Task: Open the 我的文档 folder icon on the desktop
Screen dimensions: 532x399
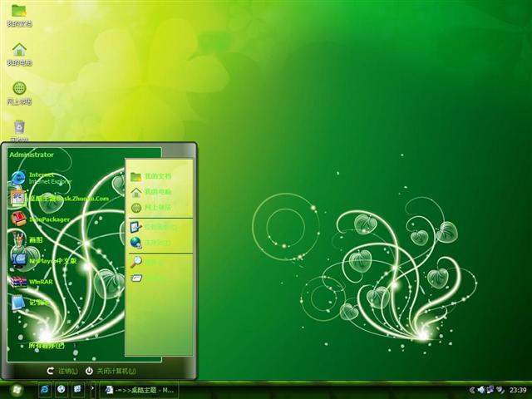Action: [x=19, y=15]
